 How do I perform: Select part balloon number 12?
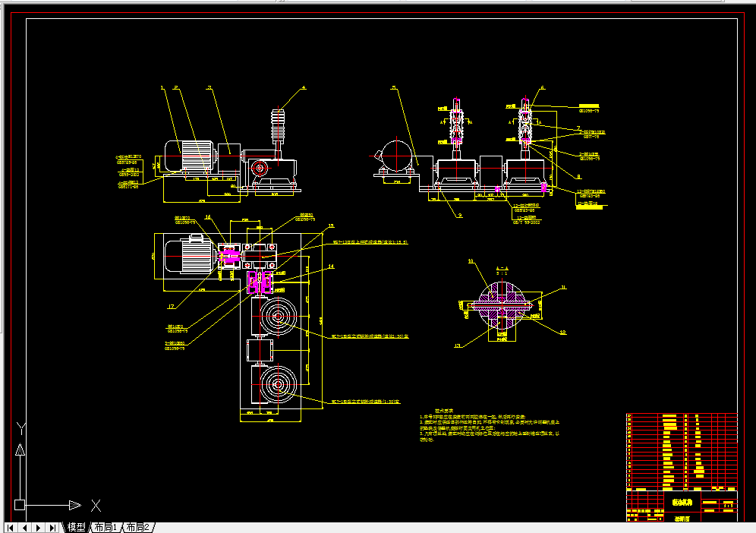[x=562, y=332]
